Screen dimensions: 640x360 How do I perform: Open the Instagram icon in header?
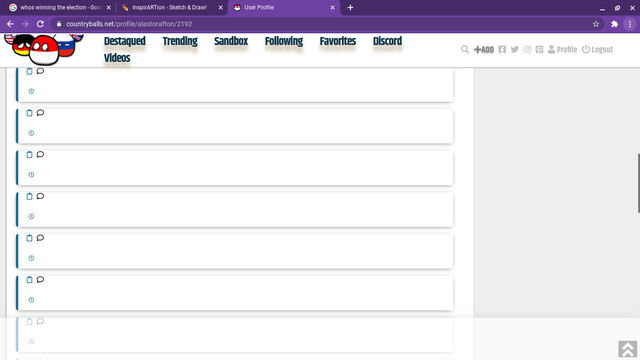click(527, 49)
